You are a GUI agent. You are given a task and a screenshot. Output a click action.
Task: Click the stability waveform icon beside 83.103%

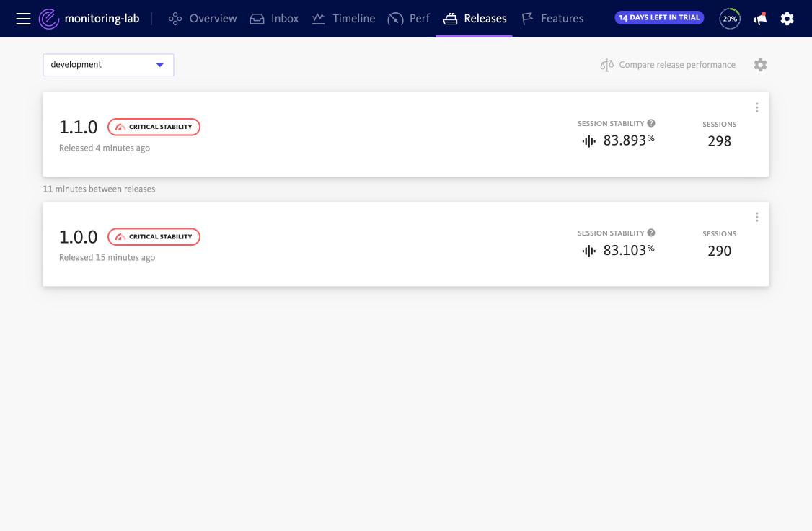click(x=588, y=251)
